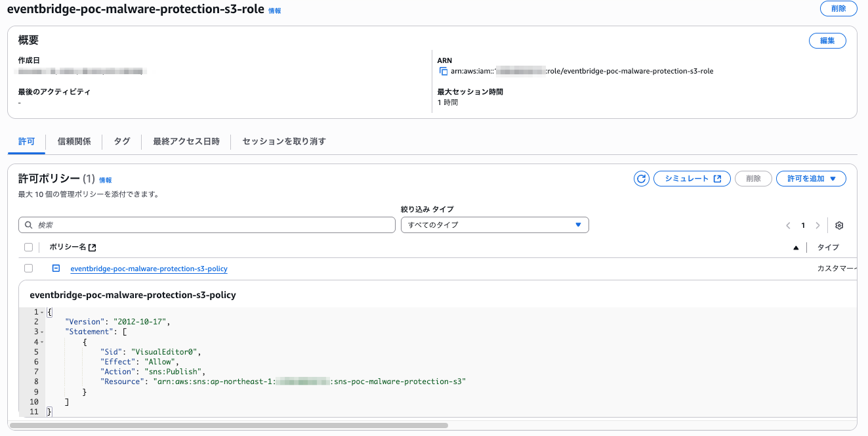
Task: Fold the Statement array at line 3
Action: point(42,332)
